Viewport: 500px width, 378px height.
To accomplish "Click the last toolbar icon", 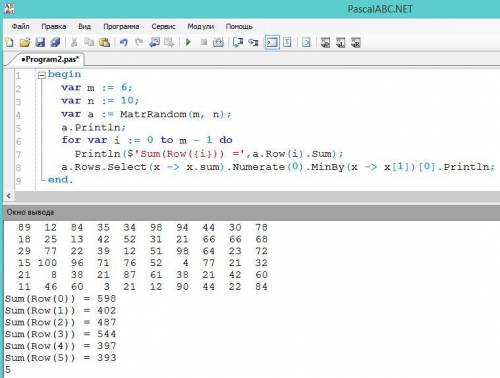I will pos(356,42).
